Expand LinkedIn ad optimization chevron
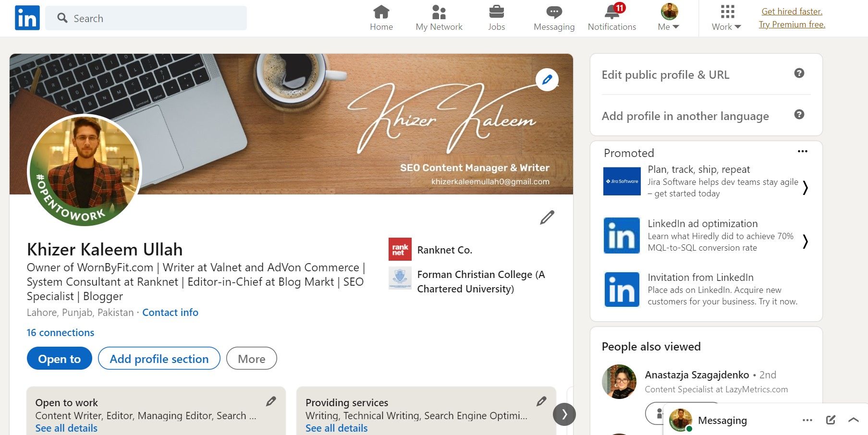 pos(806,242)
